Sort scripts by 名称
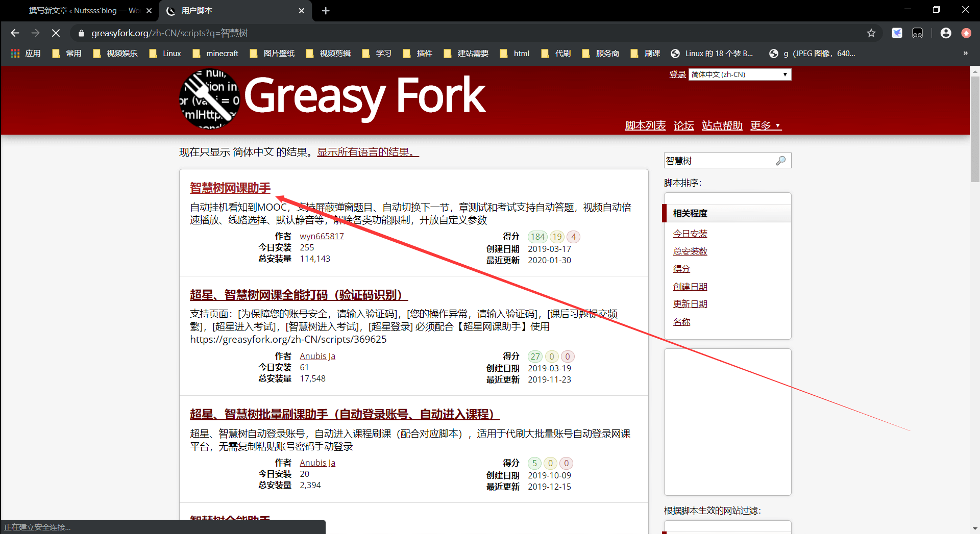 click(x=681, y=322)
